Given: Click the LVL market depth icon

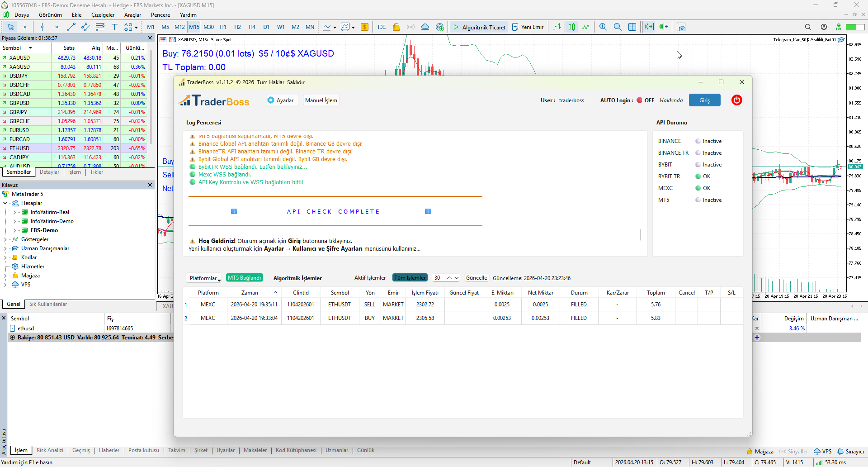Looking at the screenshot, I should (x=839, y=27).
